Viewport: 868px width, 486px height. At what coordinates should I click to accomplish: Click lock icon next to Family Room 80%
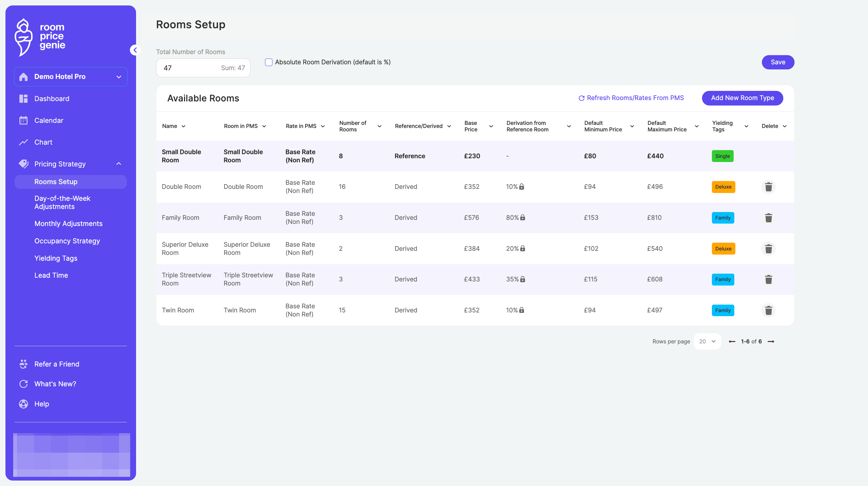point(523,217)
